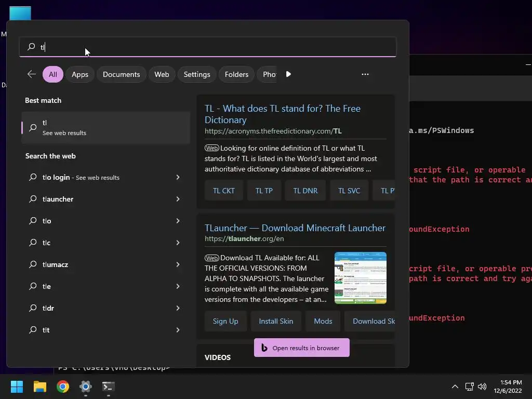Click search icon beside tldr suggestion
The height and width of the screenshot is (399, 532).
pyautogui.click(x=33, y=308)
